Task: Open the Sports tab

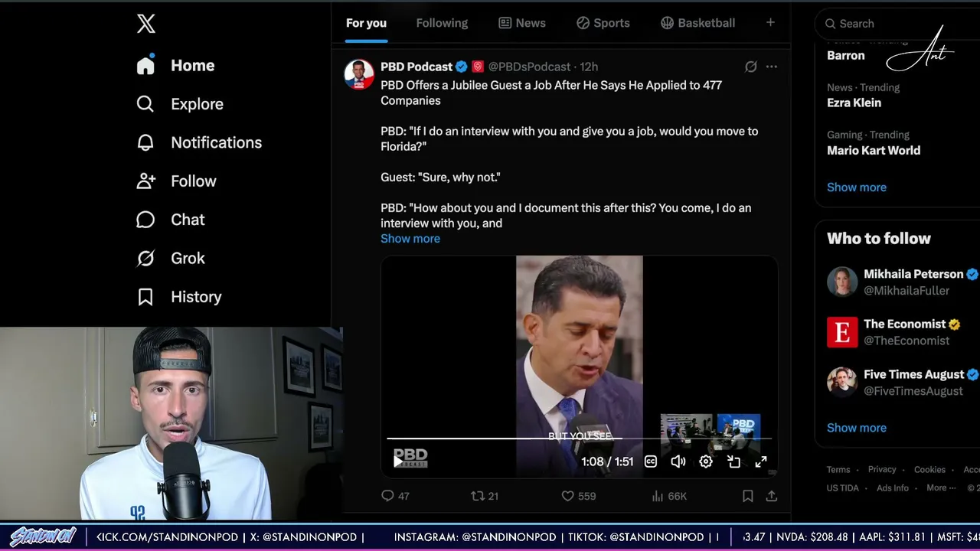Action: 603,23
